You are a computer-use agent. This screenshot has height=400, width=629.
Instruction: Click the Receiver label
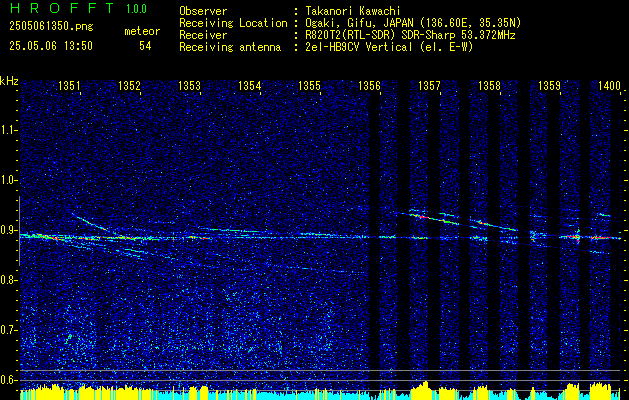click(x=203, y=35)
